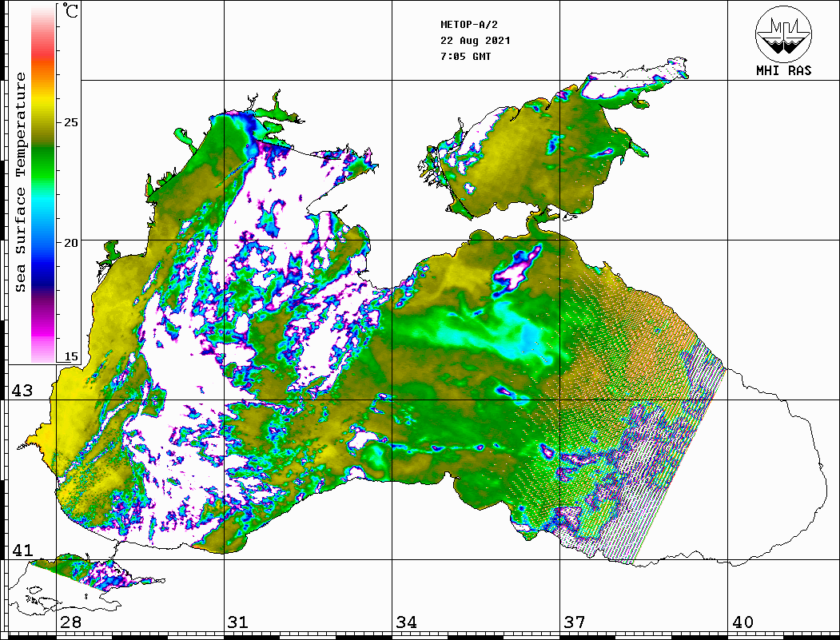Image resolution: width=840 pixels, height=640 pixels.
Task: Click the latitude label '43'
Action: click(22, 391)
